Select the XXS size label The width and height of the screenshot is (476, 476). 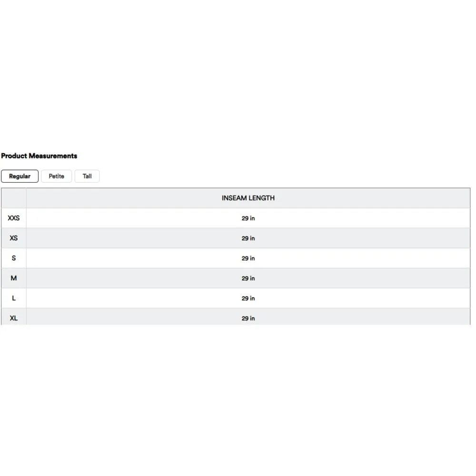pyautogui.click(x=13, y=218)
